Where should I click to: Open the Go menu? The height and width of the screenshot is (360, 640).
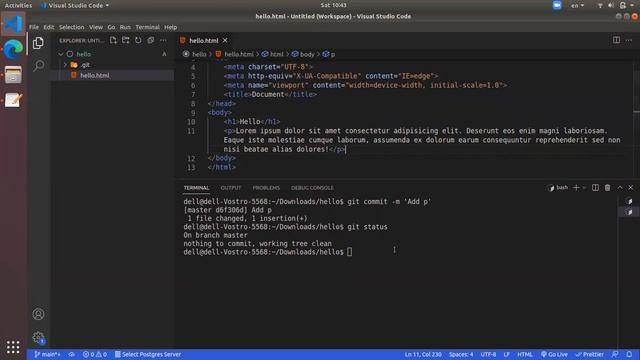point(111,27)
